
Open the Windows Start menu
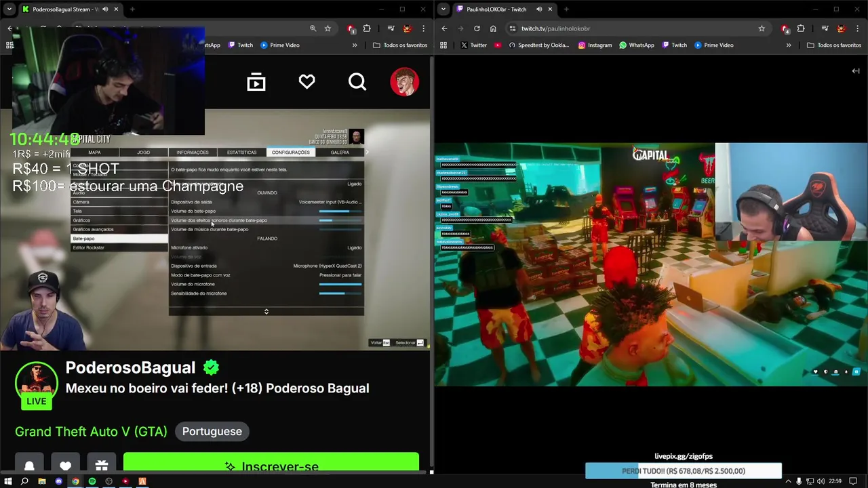8,481
